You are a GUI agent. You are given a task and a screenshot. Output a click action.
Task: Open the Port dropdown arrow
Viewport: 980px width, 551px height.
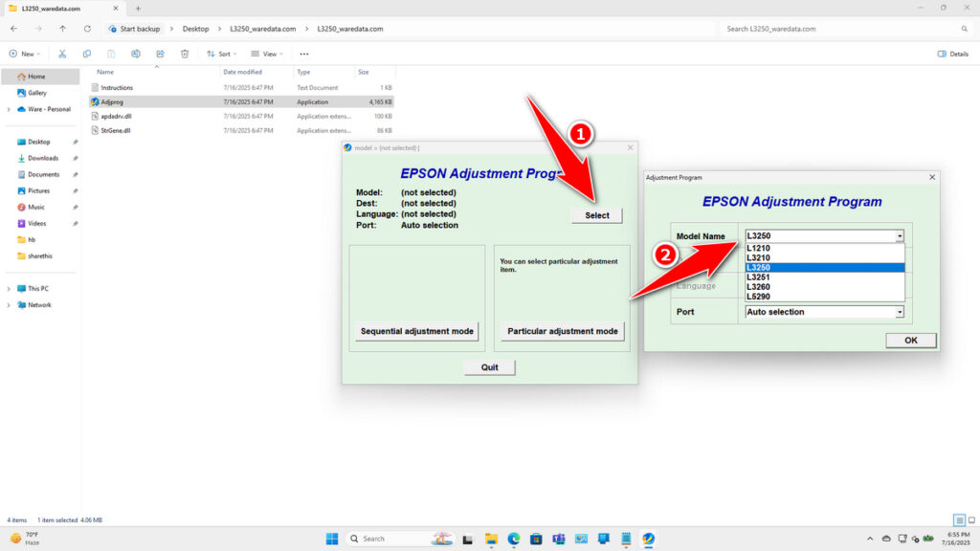click(x=900, y=312)
